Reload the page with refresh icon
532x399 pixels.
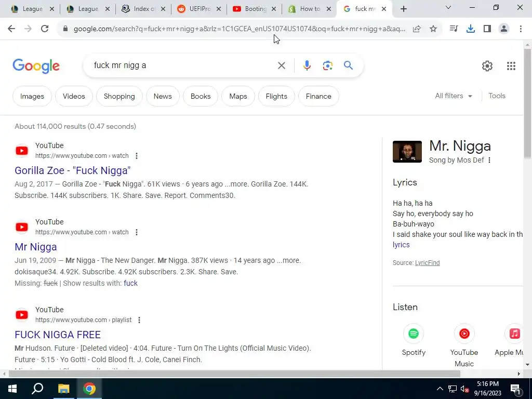click(x=45, y=29)
